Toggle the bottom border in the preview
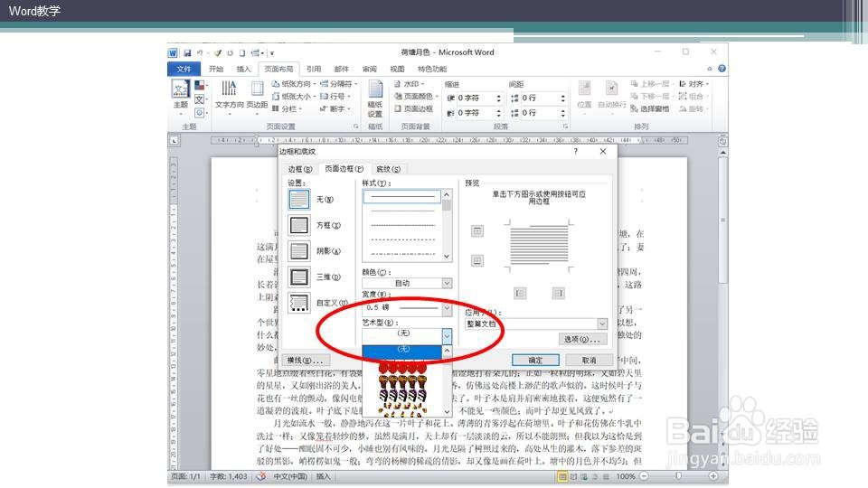 (477, 260)
